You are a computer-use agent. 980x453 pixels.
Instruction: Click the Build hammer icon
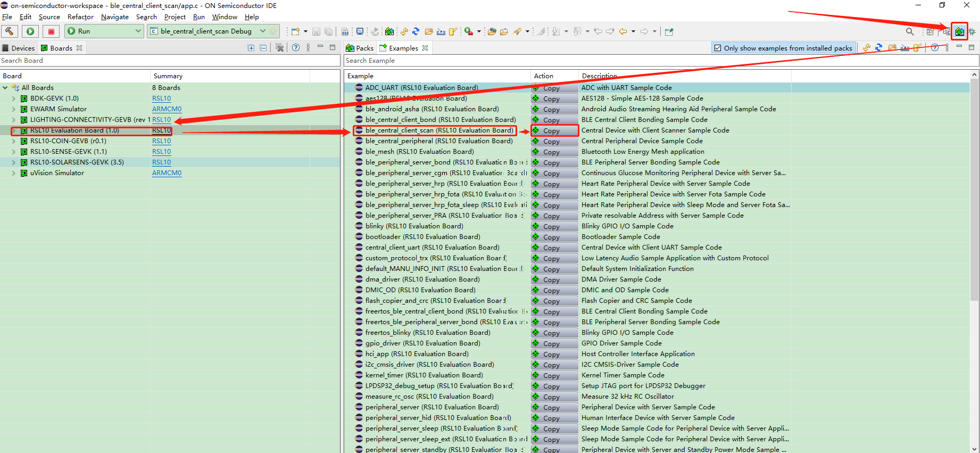click(10, 31)
